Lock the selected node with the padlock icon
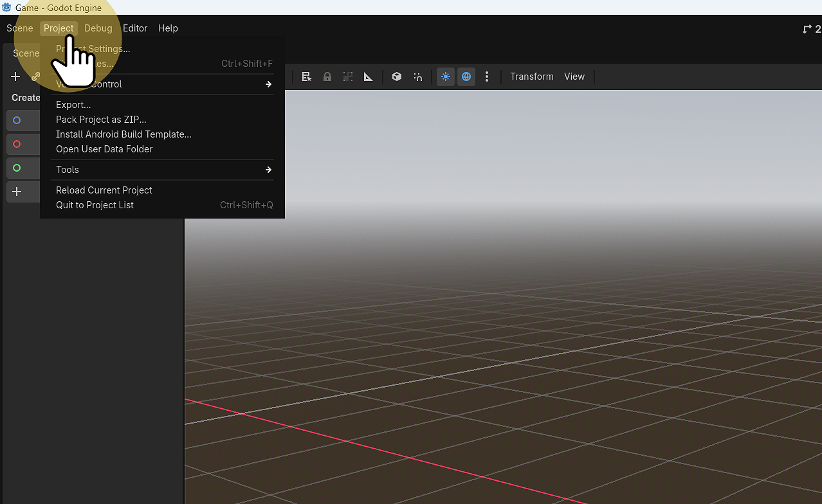The height and width of the screenshot is (504, 822). pos(327,76)
